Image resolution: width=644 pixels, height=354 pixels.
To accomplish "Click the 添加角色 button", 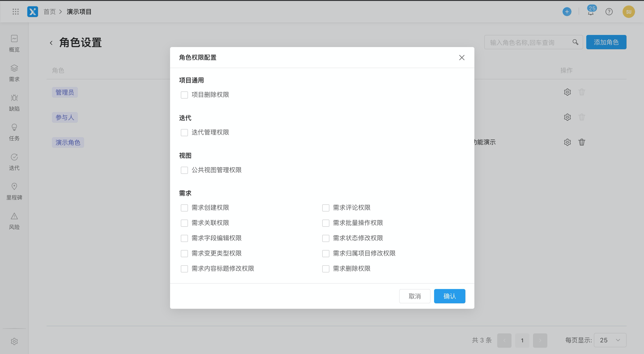I will [x=606, y=42].
